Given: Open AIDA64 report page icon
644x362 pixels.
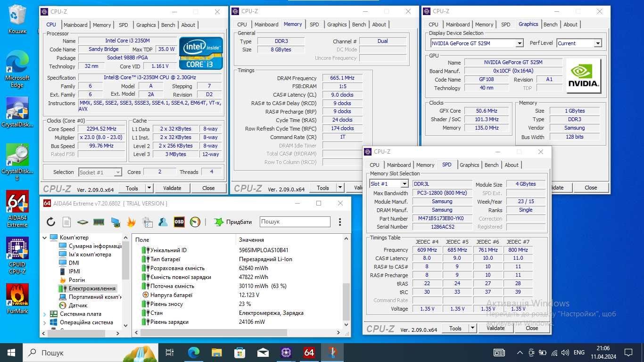Looking at the screenshot, I should point(66,222).
